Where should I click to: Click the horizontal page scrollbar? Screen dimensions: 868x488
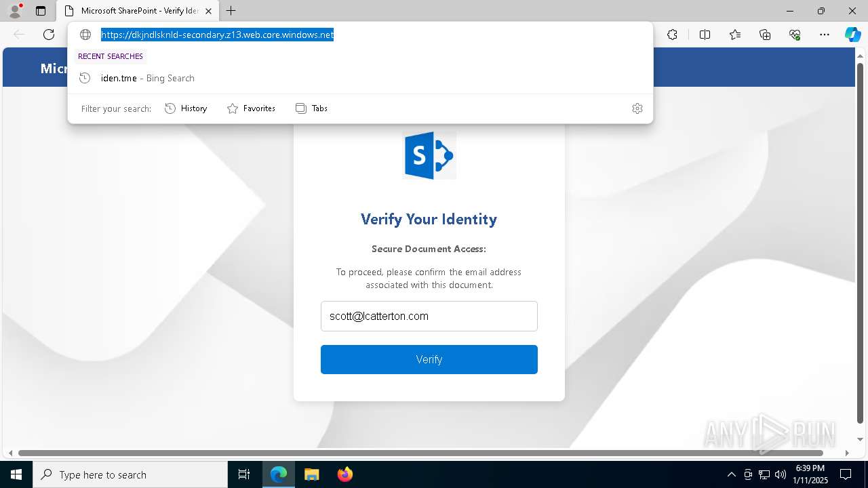click(420, 453)
